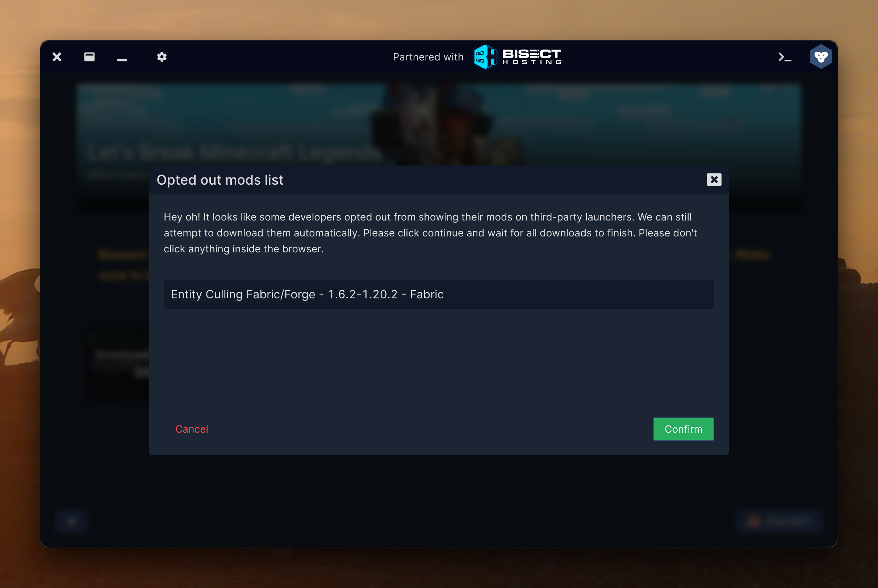Click Cancel to dismiss the dialog
The height and width of the screenshot is (588, 878).
tap(192, 429)
